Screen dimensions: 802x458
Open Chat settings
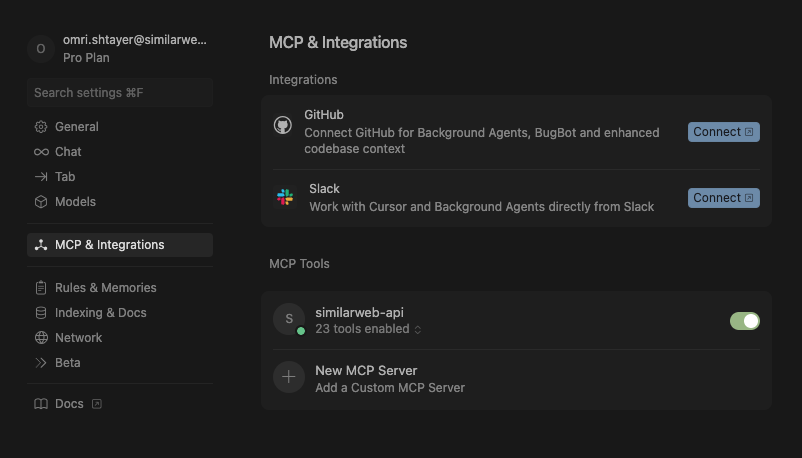click(120, 151)
